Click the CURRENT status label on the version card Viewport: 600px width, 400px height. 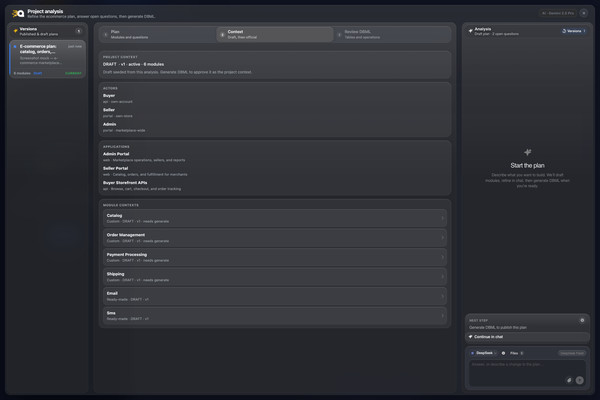pos(73,73)
